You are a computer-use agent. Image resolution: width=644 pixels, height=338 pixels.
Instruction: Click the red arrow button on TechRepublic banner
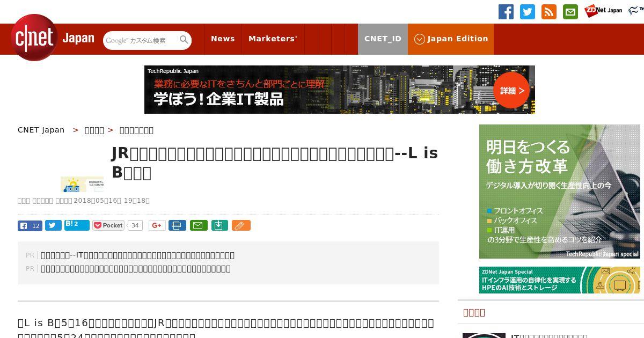(x=511, y=90)
